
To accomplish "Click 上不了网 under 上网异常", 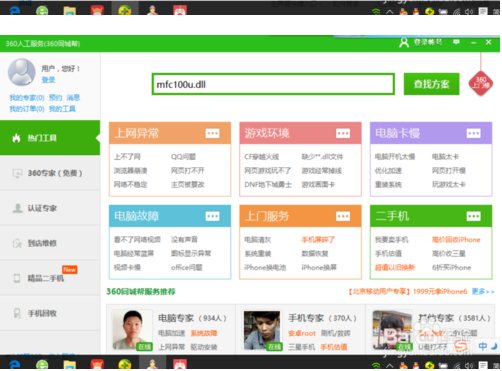I will 127,157.
